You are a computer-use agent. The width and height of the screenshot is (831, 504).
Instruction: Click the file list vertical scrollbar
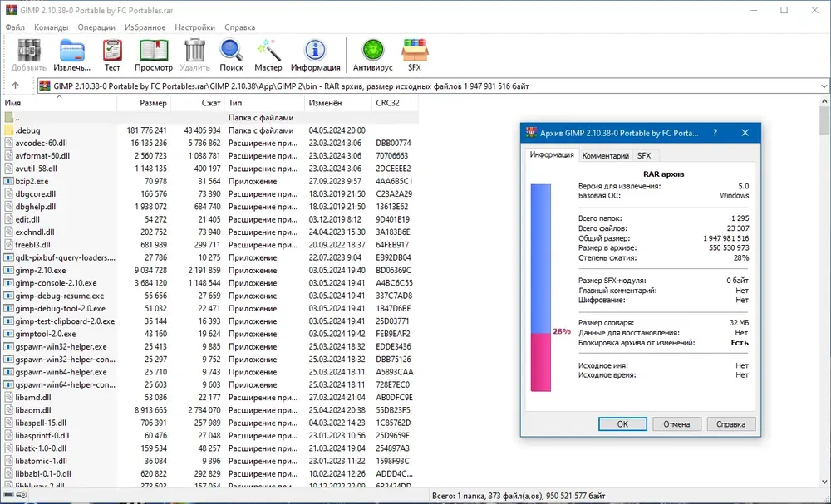coord(824,291)
